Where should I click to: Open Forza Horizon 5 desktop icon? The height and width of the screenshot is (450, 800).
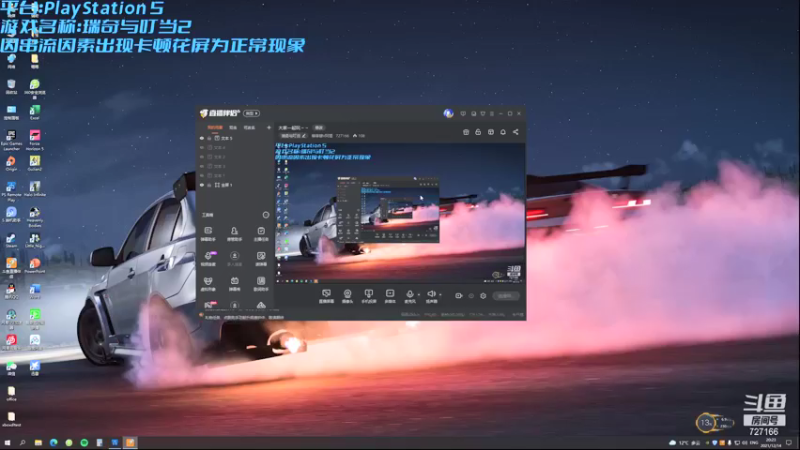pos(35,139)
